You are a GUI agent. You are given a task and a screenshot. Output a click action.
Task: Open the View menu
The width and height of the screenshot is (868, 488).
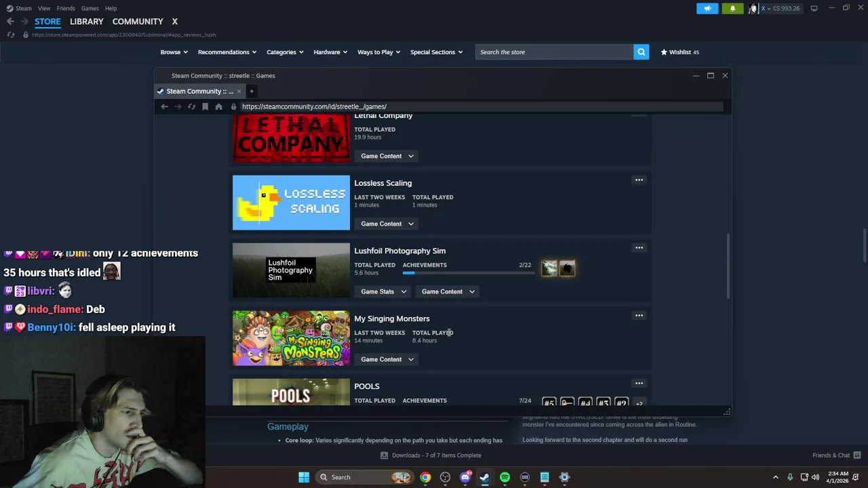44,8
